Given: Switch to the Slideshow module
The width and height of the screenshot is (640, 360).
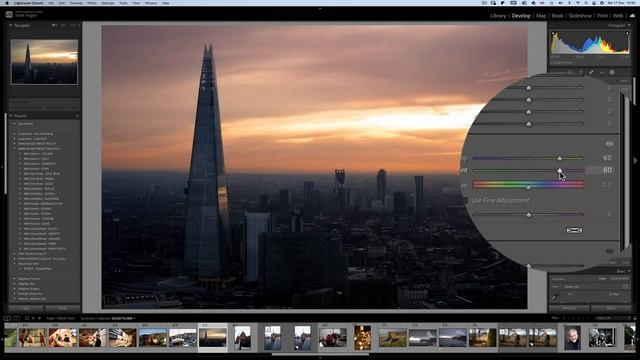Looking at the screenshot, I should coord(580,16).
